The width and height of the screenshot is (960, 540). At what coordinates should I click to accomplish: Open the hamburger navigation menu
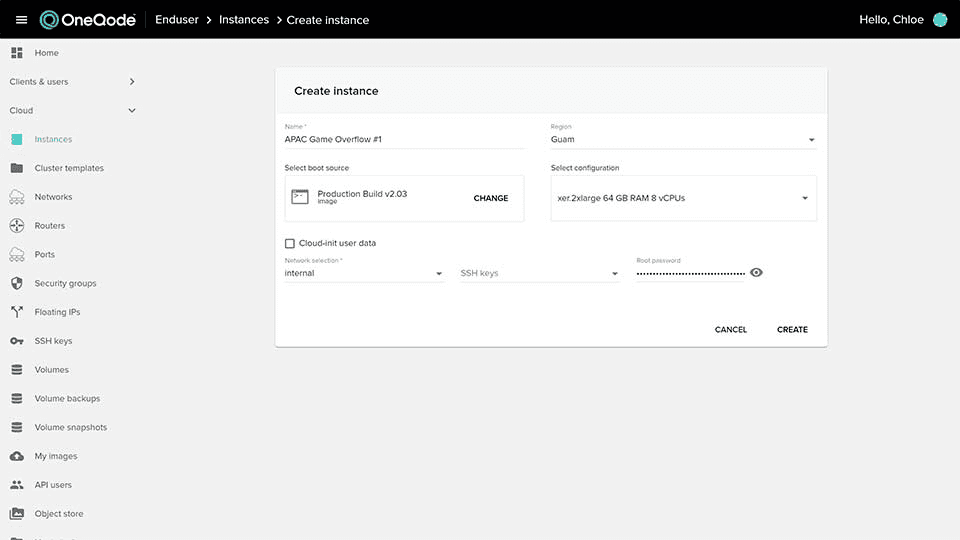(x=21, y=20)
